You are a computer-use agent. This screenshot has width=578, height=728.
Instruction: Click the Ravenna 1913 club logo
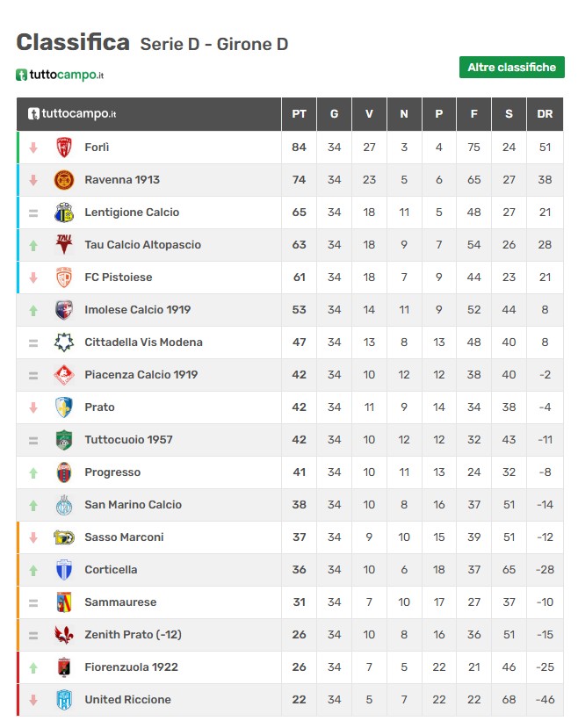(64, 180)
